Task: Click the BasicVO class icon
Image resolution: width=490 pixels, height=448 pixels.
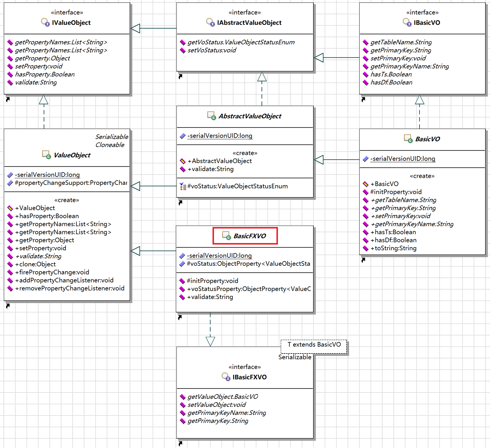Action: (408, 139)
